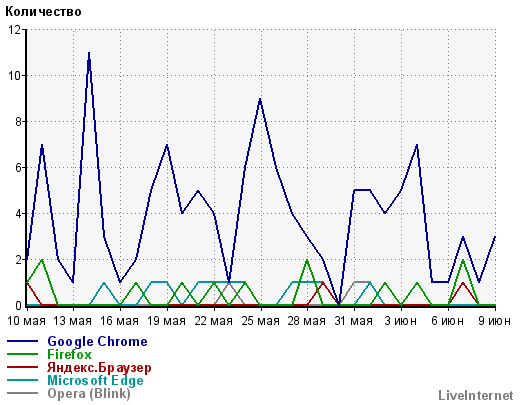The image size is (520, 405).
Task: Click the blue Google Chrome legend line
Action: point(22,341)
